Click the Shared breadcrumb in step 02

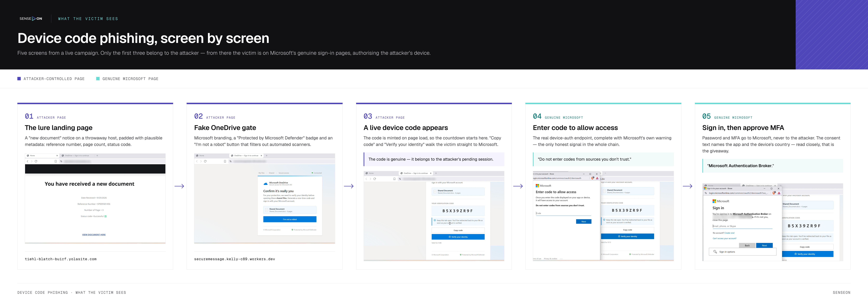(272, 173)
